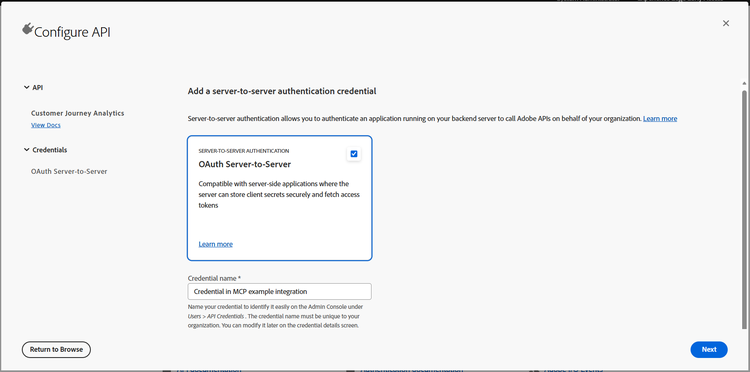
Task: Click the heading Add a server-to-server authentication credential
Action: tap(282, 91)
